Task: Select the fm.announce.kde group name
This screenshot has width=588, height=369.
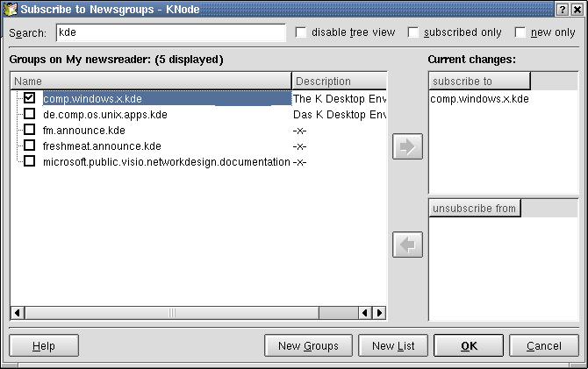Action: [x=84, y=130]
